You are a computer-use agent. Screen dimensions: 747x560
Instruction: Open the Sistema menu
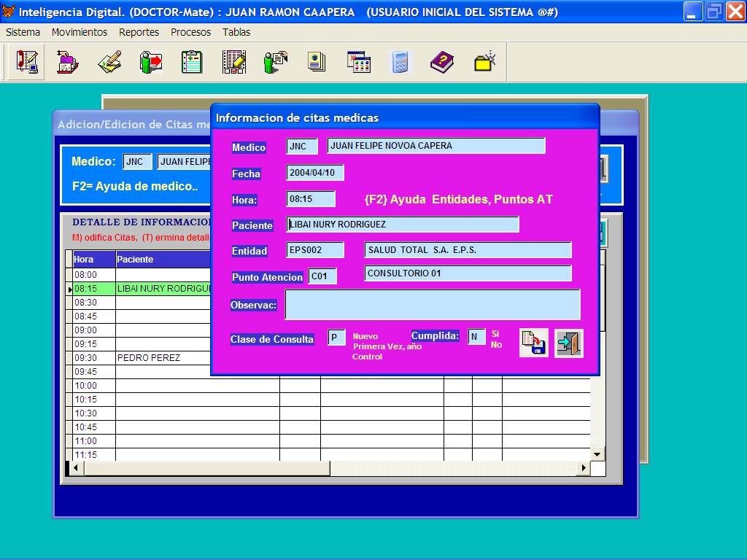point(23,32)
